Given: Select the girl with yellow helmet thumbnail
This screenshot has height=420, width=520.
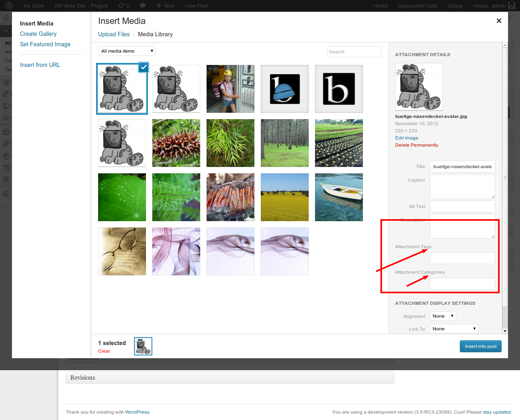Looking at the screenshot, I should [230, 89].
